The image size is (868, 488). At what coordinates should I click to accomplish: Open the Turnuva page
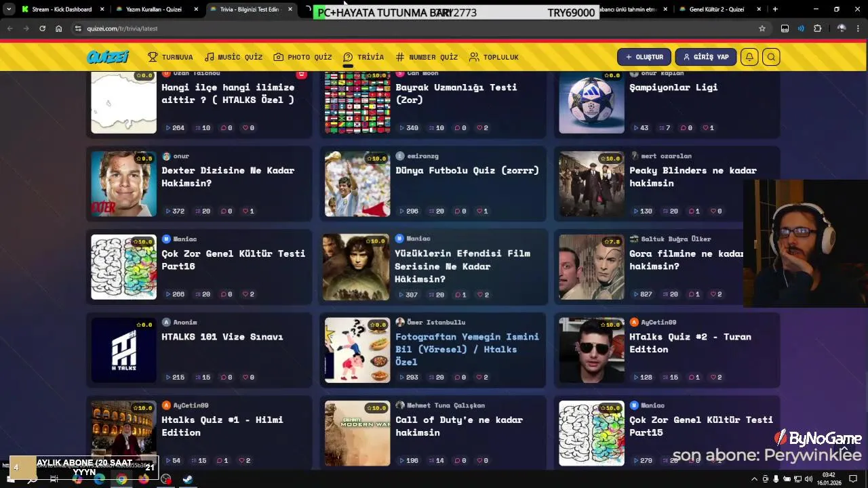(170, 57)
